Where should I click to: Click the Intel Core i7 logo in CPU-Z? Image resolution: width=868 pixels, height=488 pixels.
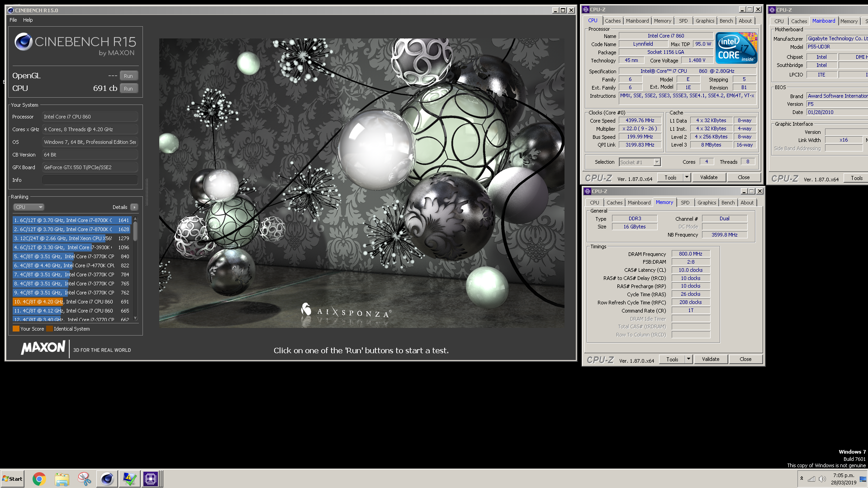point(736,47)
